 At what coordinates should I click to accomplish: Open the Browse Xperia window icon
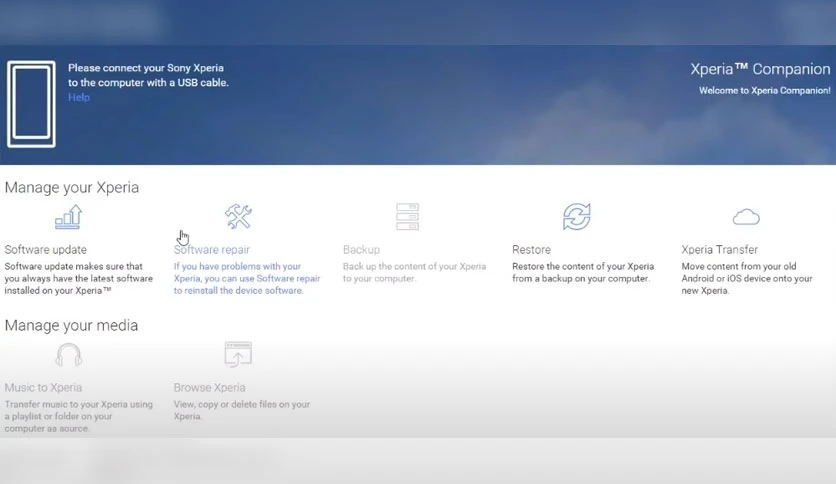click(x=238, y=354)
